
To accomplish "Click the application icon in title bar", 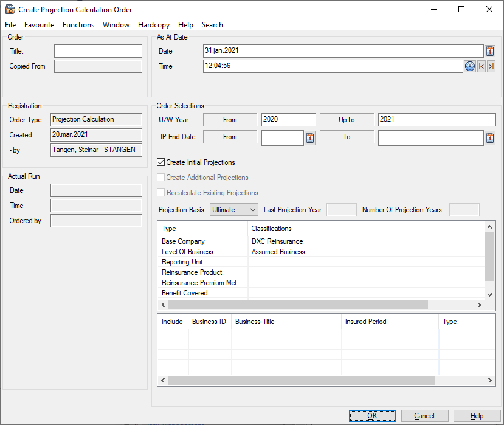I will pyautogui.click(x=10, y=10).
